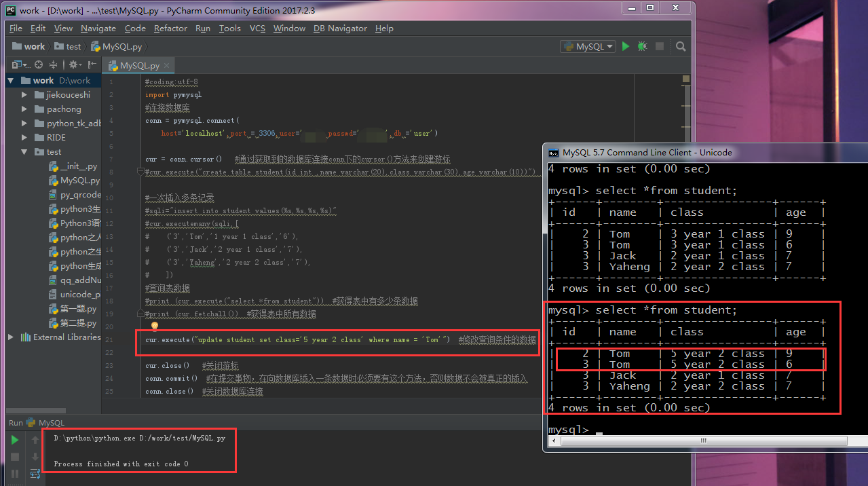
Task: Select the unicode_p text file in tree
Action: coord(75,294)
